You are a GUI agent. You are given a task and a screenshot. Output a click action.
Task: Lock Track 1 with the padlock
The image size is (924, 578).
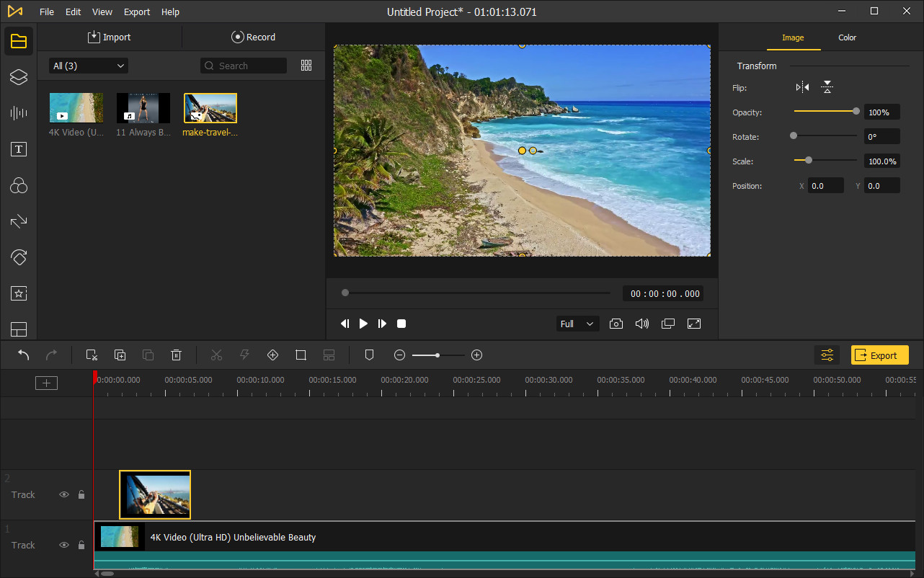coord(81,545)
